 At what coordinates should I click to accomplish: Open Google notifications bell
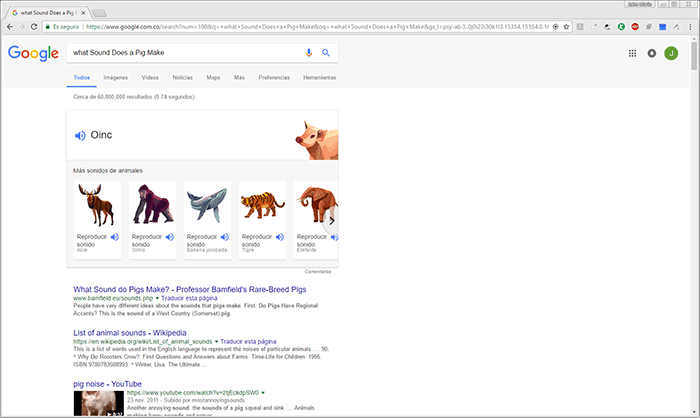(x=652, y=53)
